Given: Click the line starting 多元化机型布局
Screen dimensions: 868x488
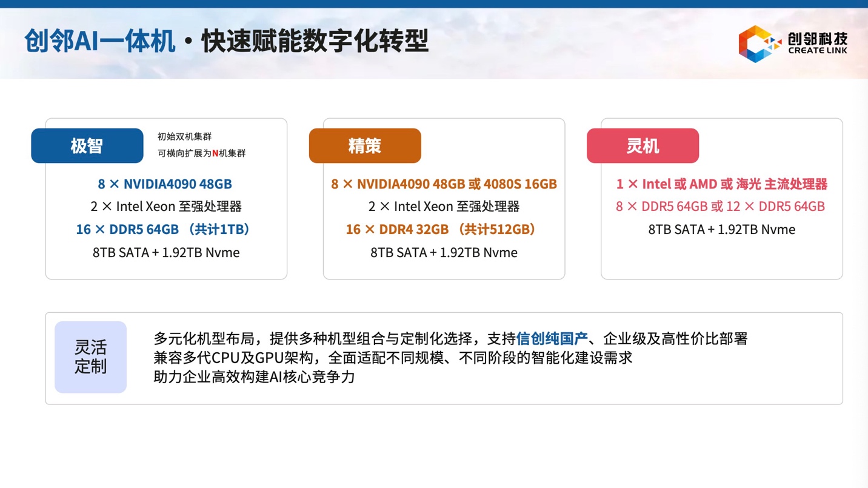Looking at the screenshot, I should click(x=450, y=338).
